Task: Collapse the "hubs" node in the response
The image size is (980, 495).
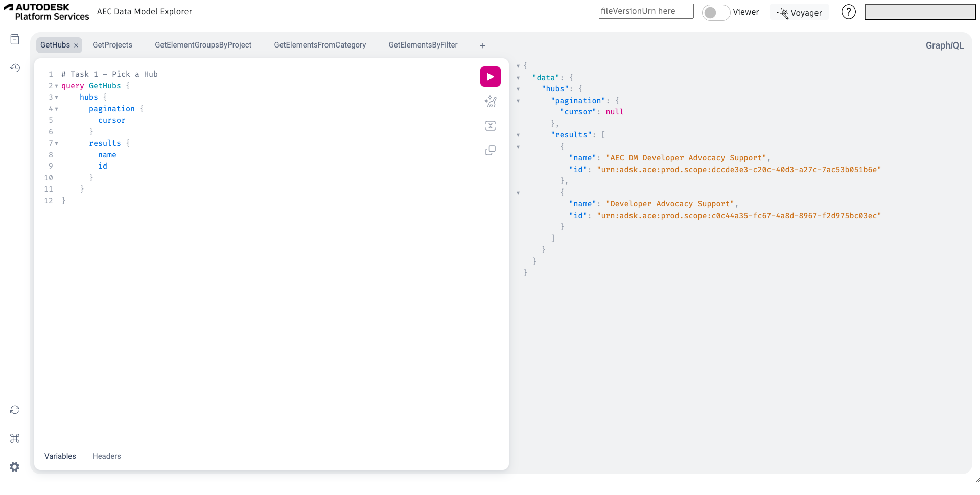Action: coord(518,89)
